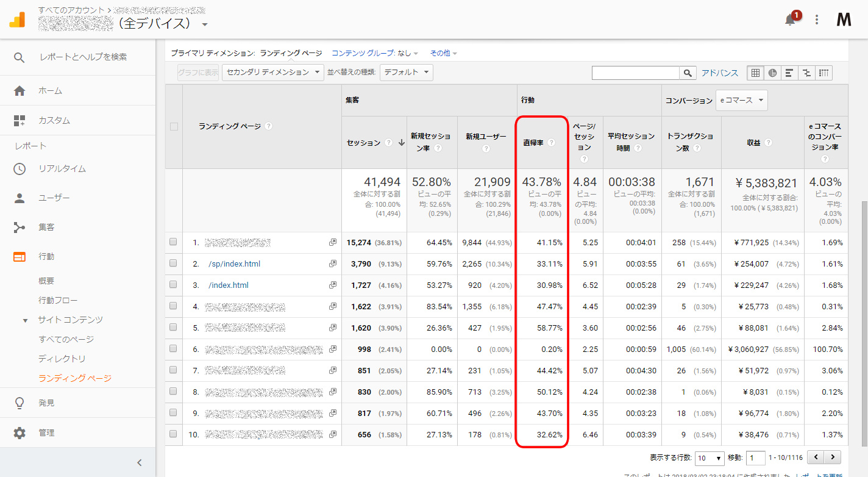The width and height of the screenshot is (868, 477).
Task: Open リアルタイム reports
Action: (62, 168)
